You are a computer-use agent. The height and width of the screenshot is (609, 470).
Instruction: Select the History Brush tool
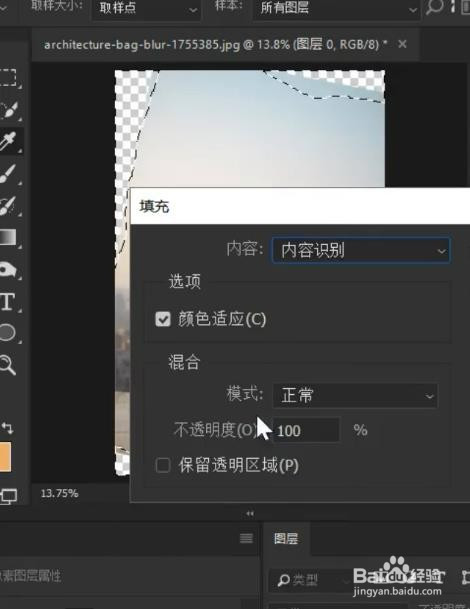pyautogui.click(x=8, y=205)
